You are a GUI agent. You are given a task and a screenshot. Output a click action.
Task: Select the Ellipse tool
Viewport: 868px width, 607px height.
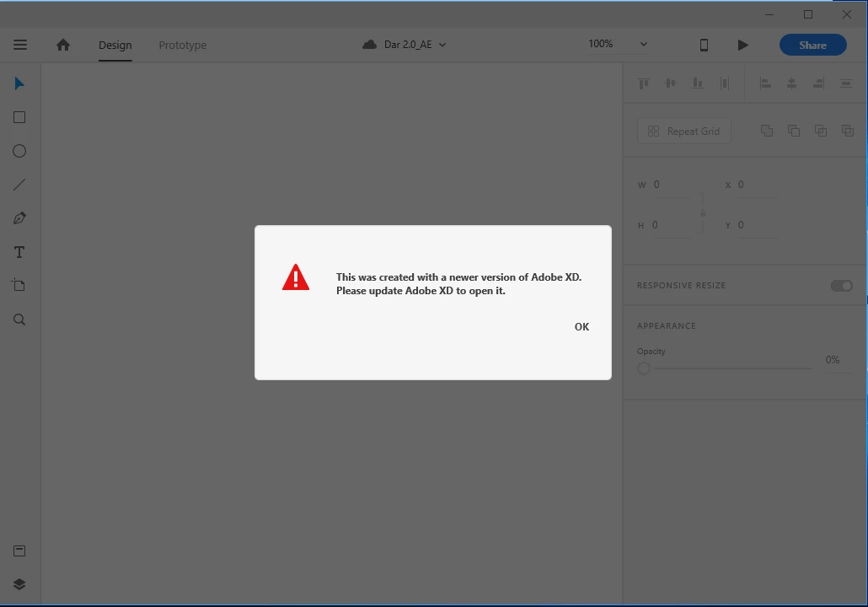(x=19, y=151)
